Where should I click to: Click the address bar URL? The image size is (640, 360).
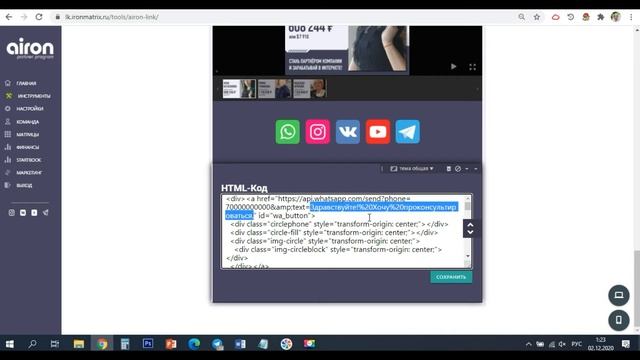coord(112,17)
